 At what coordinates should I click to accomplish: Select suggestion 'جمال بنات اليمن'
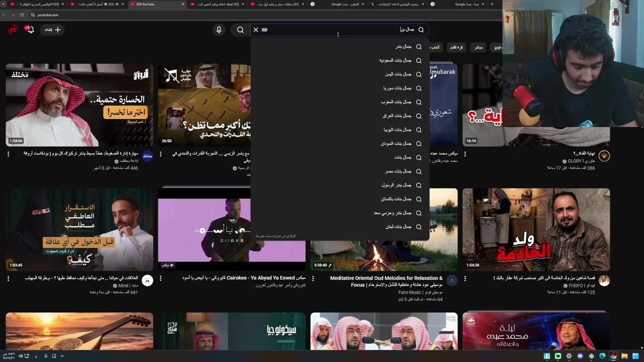click(x=340, y=74)
